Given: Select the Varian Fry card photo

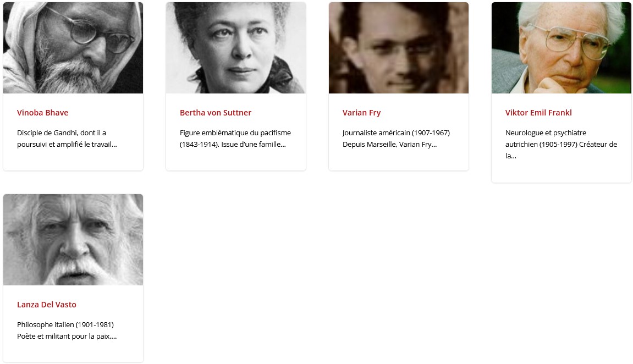Looking at the screenshot, I should (399, 48).
